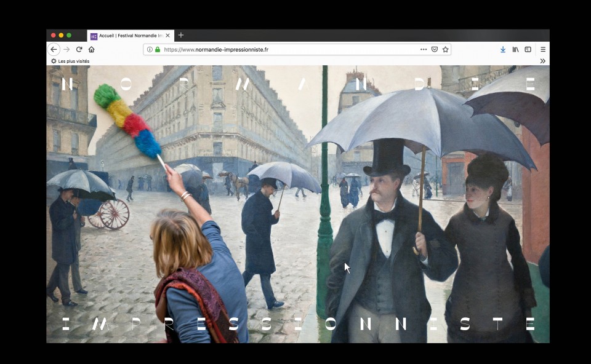Click the forward navigation arrow

coord(66,49)
